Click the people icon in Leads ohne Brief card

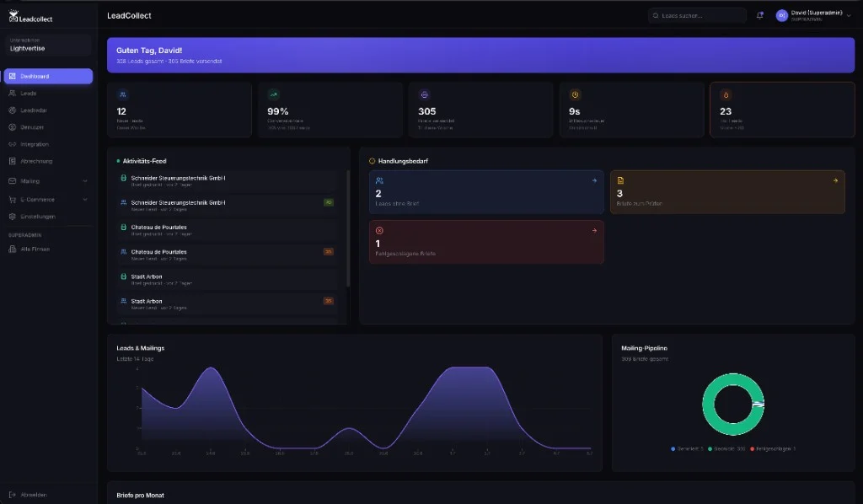point(379,180)
